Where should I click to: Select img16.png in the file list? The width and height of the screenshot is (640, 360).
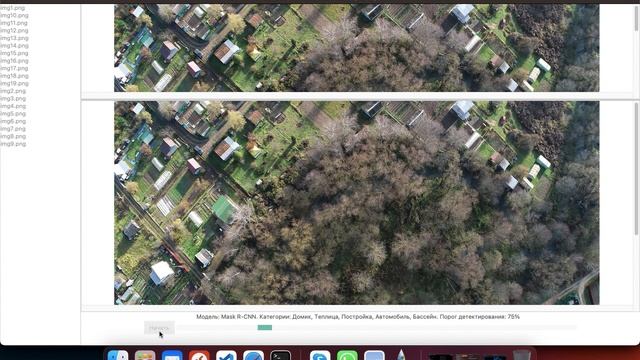coord(14,61)
